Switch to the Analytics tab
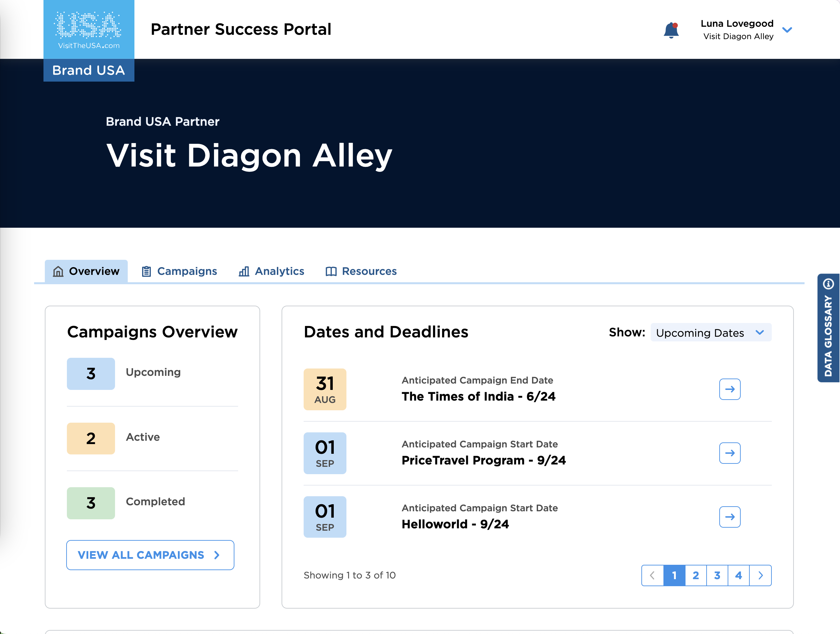 tap(272, 271)
